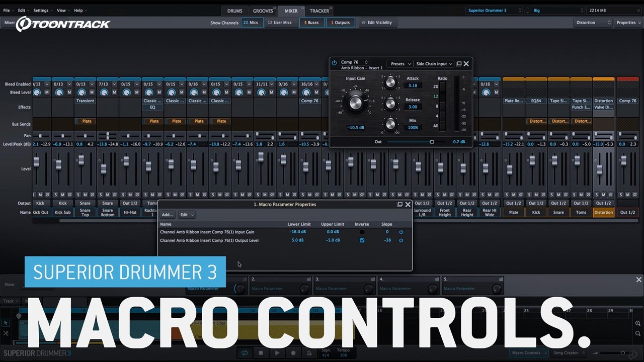The image size is (644, 362).
Task: Open the Settings menu
Action: [43, 11]
